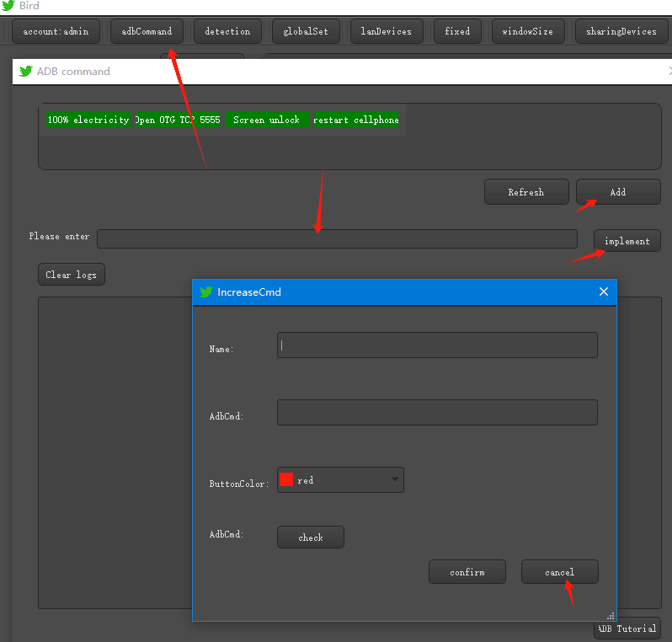Screen dimensions: 672x642
Task: Click the bird icon in ADB command title
Action: click(26, 71)
